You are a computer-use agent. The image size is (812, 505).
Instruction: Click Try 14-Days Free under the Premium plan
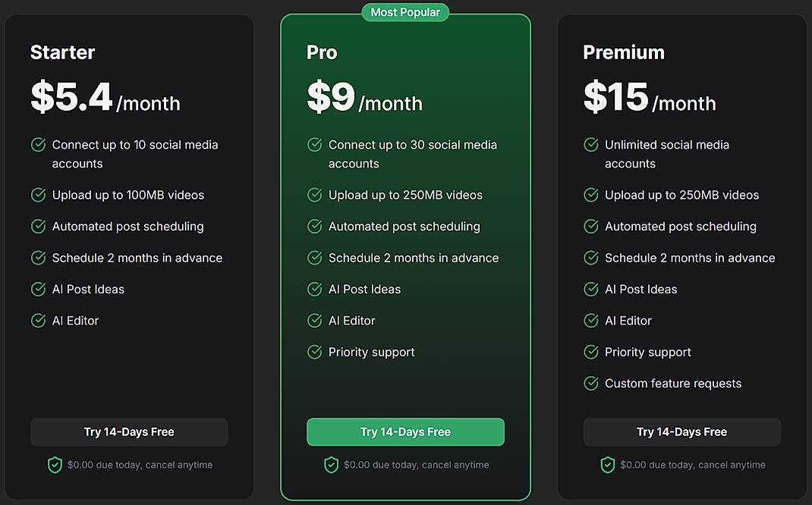(x=681, y=431)
